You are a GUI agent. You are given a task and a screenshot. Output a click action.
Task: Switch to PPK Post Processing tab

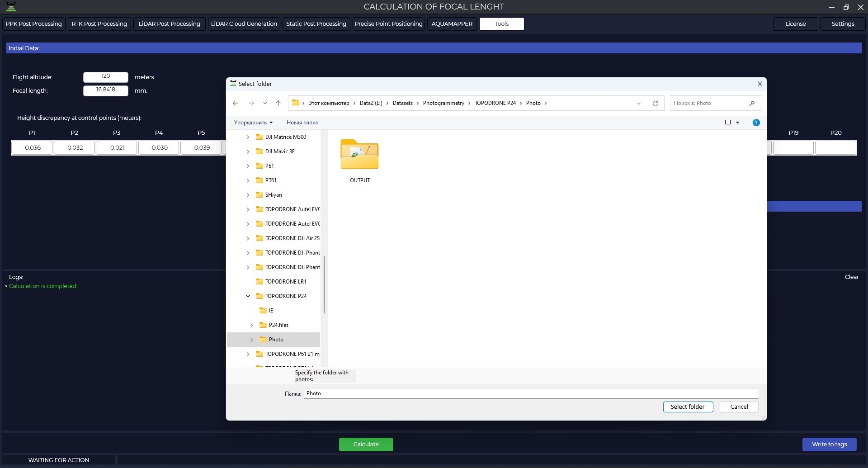tap(34, 24)
